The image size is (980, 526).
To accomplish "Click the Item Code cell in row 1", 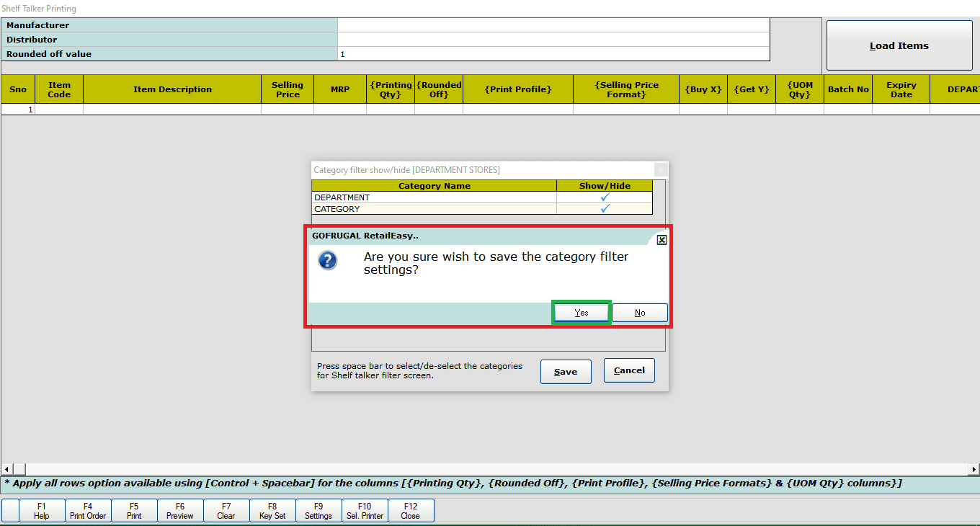I will (x=59, y=110).
